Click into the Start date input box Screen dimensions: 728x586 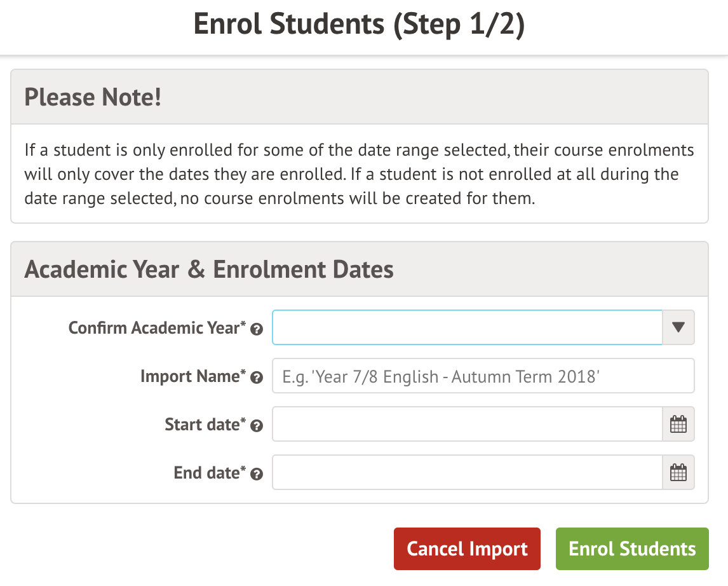click(x=467, y=424)
